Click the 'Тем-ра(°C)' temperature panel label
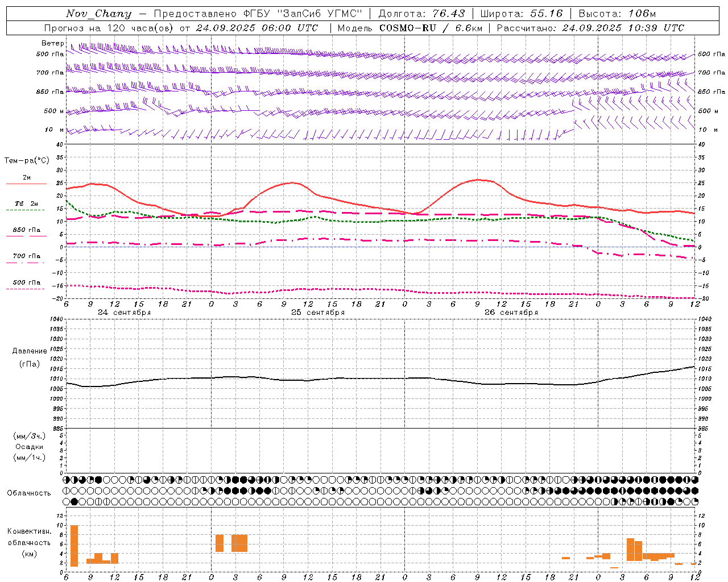The width and height of the screenshot is (728, 582). [27, 161]
